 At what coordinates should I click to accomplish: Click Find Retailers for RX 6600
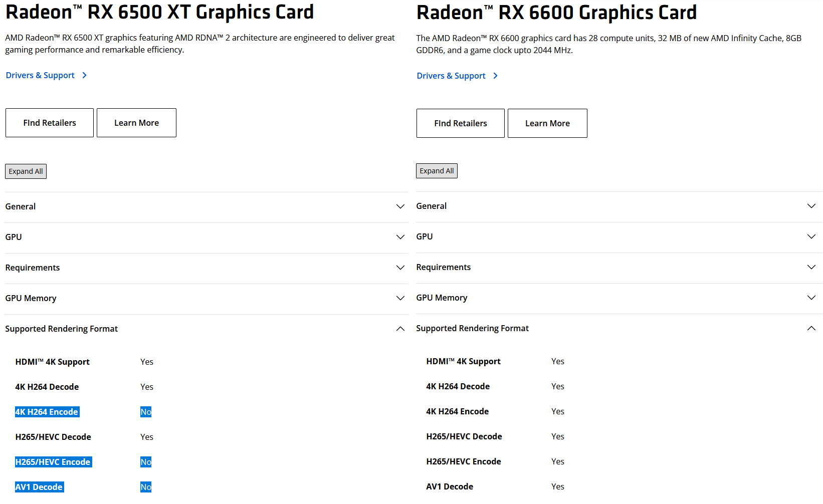(461, 123)
